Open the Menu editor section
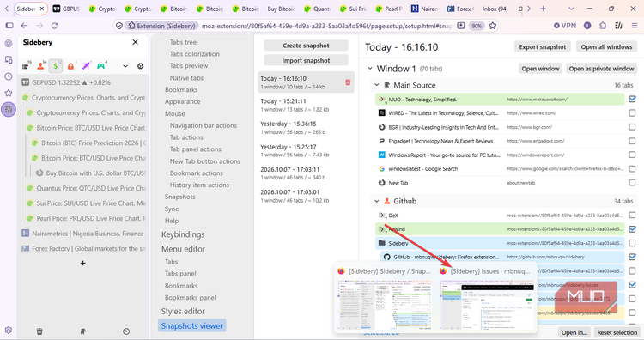 (183, 249)
